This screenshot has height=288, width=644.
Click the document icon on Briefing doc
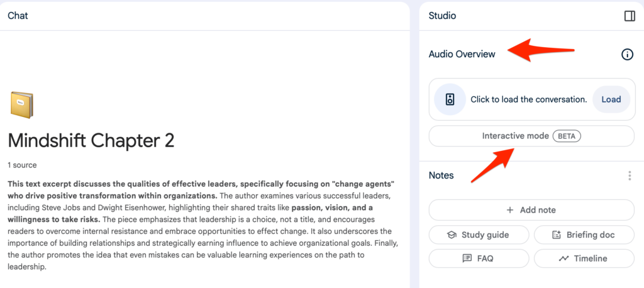[557, 235]
